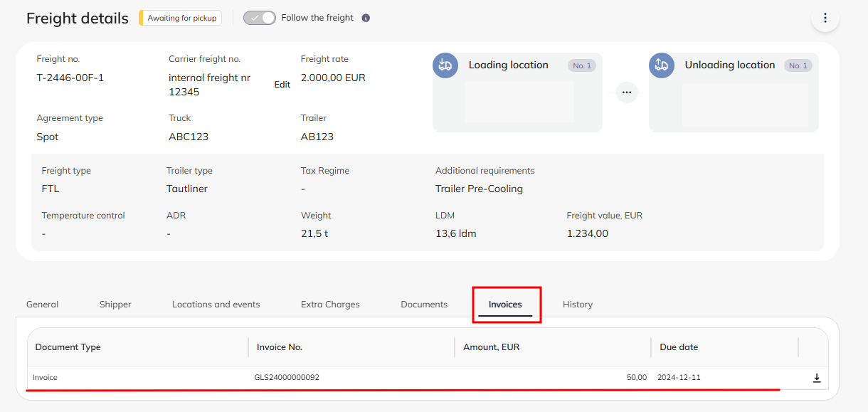The image size is (868, 412).
Task: Click the Unloading location truck icon
Action: click(x=662, y=65)
